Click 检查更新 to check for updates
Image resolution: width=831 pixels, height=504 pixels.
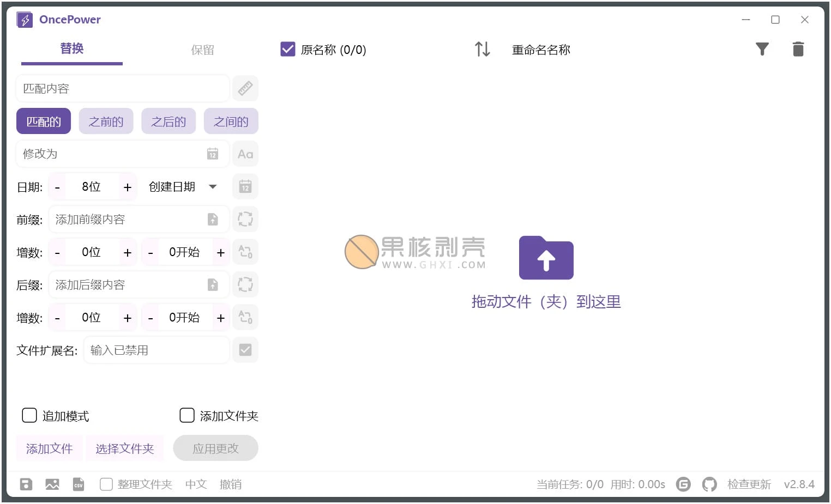(749, 484)
